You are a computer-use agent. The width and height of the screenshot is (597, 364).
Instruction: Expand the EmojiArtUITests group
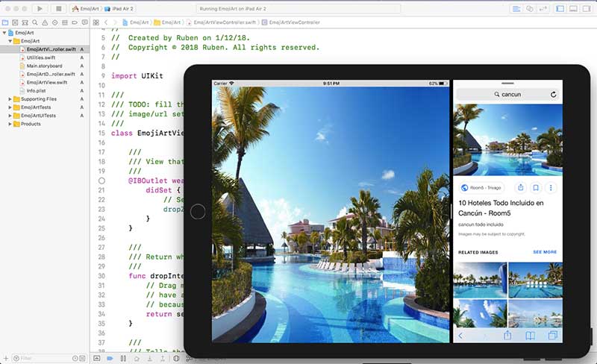click(10, 116)
